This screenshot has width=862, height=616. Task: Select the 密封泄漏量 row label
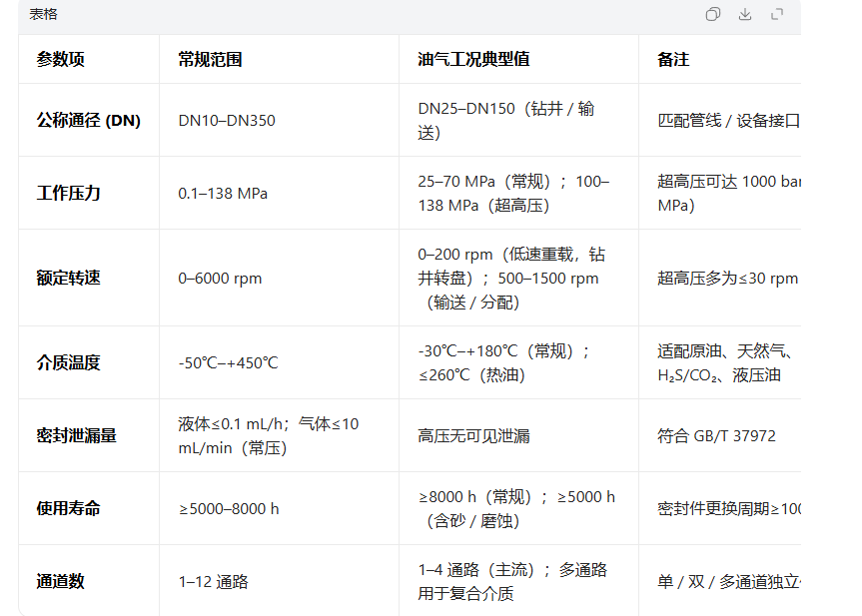point(77,436)
